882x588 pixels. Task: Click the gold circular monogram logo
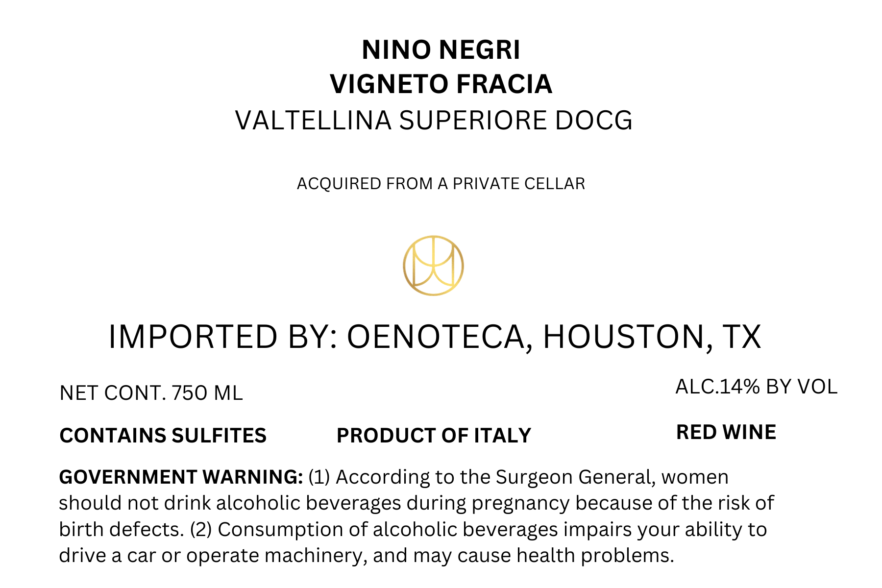[433, 266]
